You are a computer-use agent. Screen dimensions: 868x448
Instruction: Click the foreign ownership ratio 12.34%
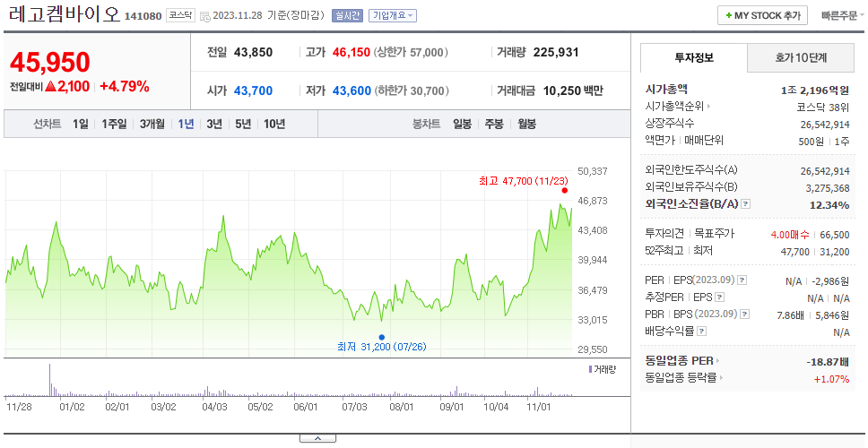829,205
